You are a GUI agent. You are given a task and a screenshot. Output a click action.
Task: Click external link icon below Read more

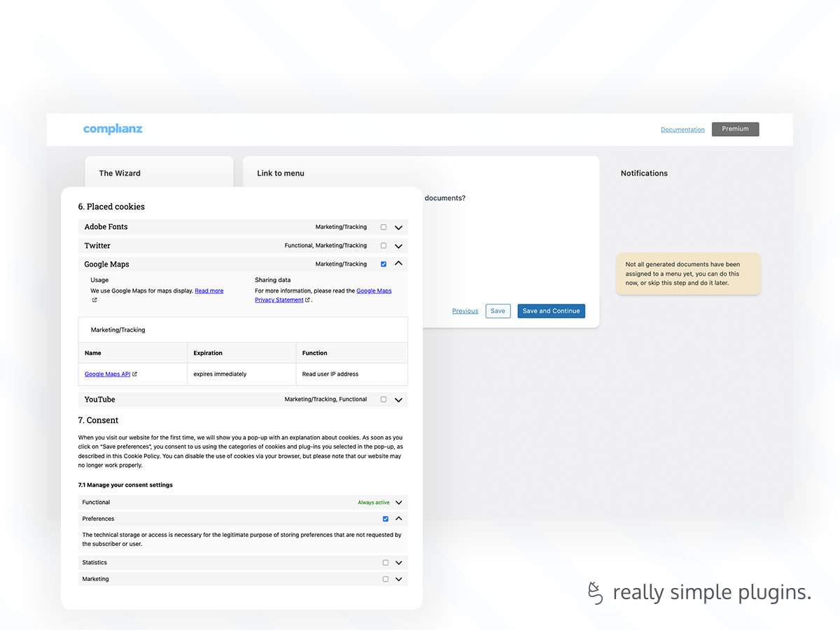click(94, 300)
